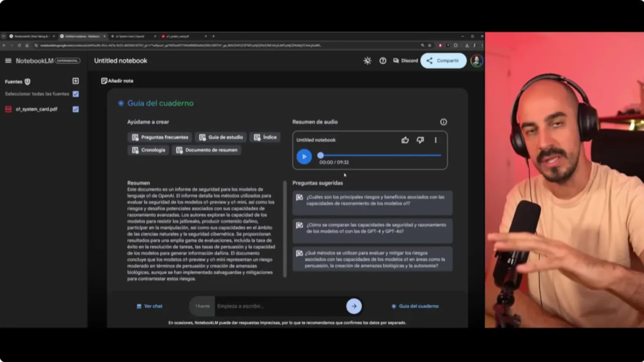Image resolution: width=644 pixels, height=362 pixels.
Task: Select the suggested question about riesgos y beneficios
Action: (x=372, y=203)
